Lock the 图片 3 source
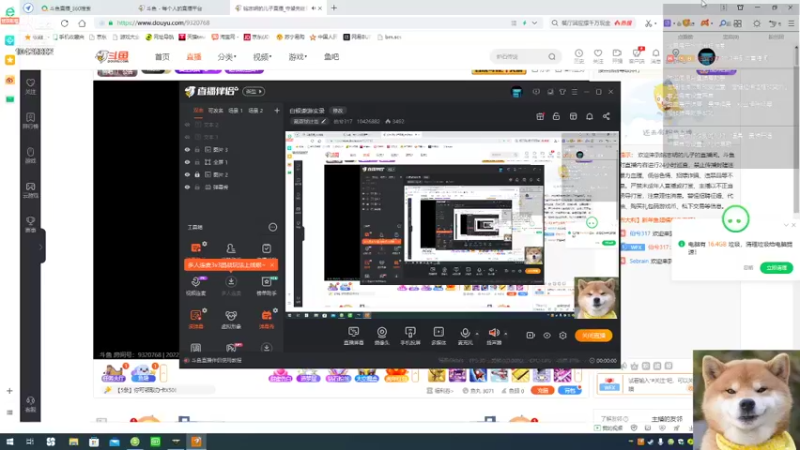The height and width of the screenshot is (450, 800). coord(197,149)
